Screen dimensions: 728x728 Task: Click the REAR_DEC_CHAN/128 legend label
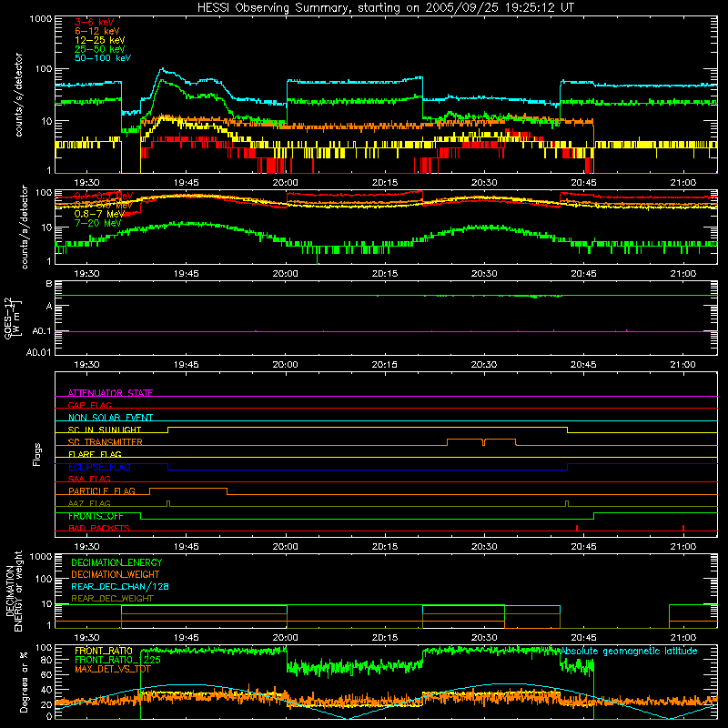pos(120,587)
